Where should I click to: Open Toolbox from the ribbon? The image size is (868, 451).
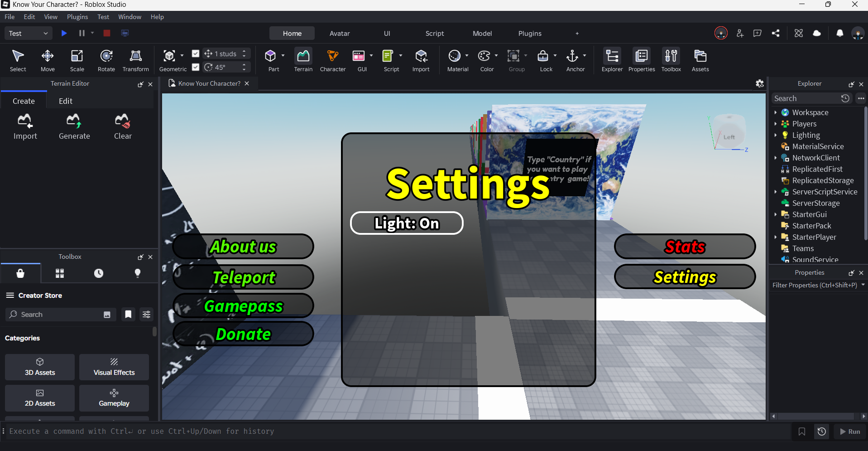pos(671,60)
